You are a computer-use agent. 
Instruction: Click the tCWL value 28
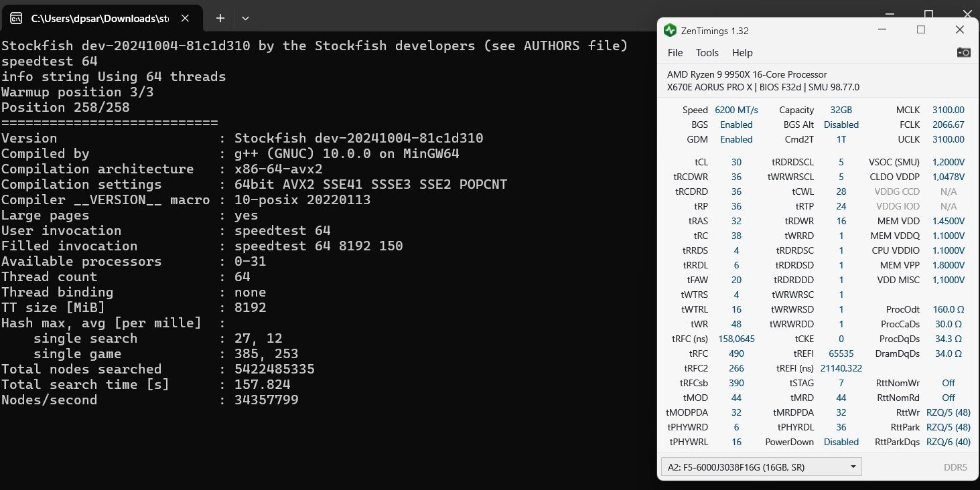[x=841, y=191]
